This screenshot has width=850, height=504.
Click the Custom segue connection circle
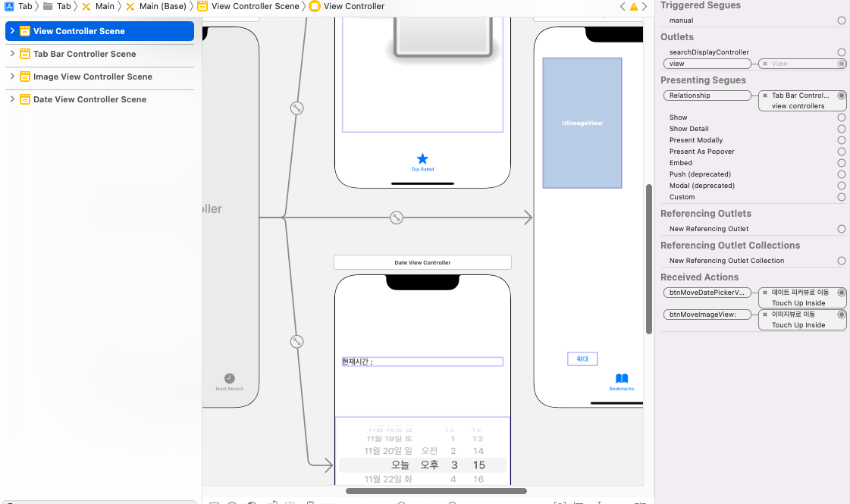(x=842, y=197)
